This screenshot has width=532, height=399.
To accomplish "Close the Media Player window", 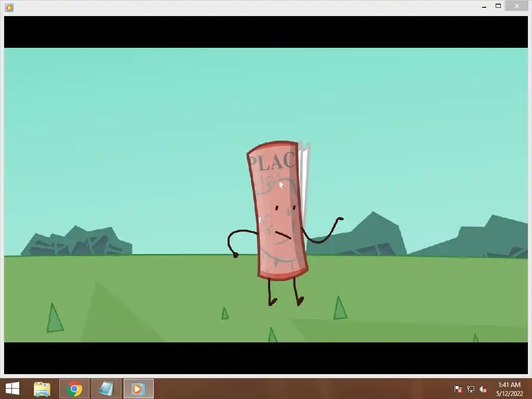I will [x=517, y=6].
